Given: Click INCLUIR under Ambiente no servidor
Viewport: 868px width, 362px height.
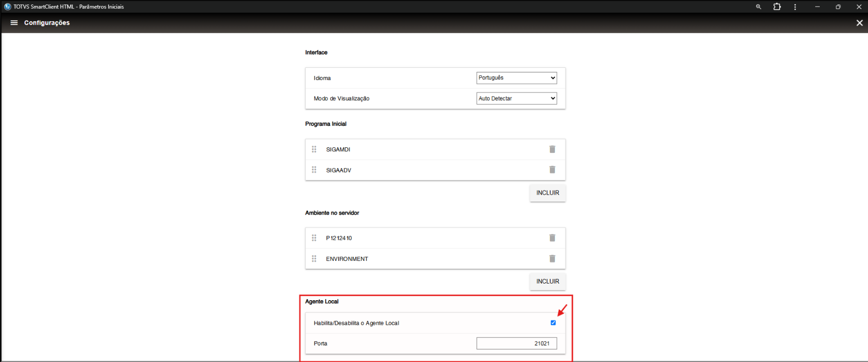Looking at the screenshot, I should tap(547, 282).
